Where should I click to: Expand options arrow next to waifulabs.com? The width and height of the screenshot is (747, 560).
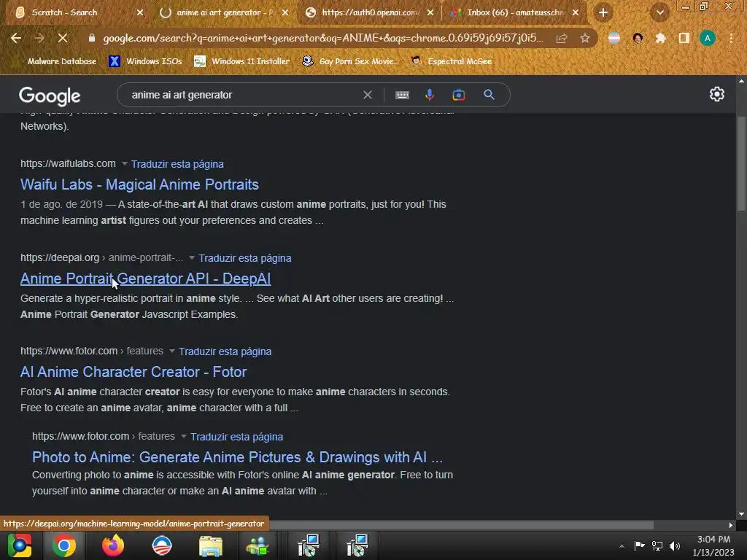[124, 163]
